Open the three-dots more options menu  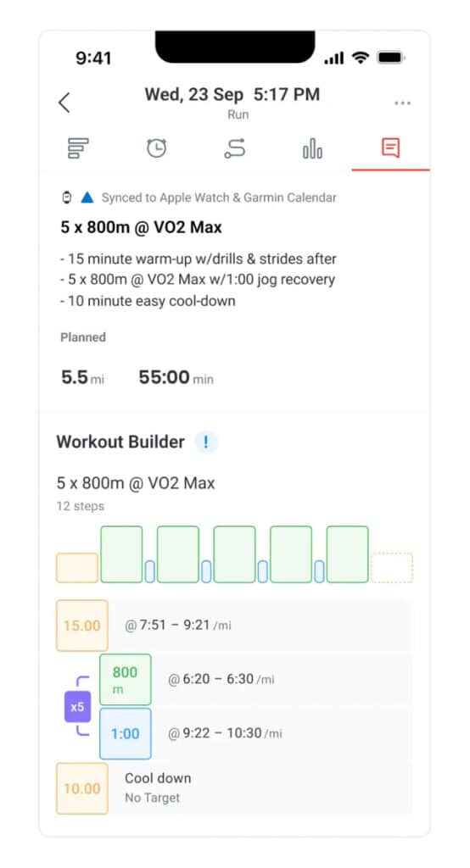click(403, 103)
